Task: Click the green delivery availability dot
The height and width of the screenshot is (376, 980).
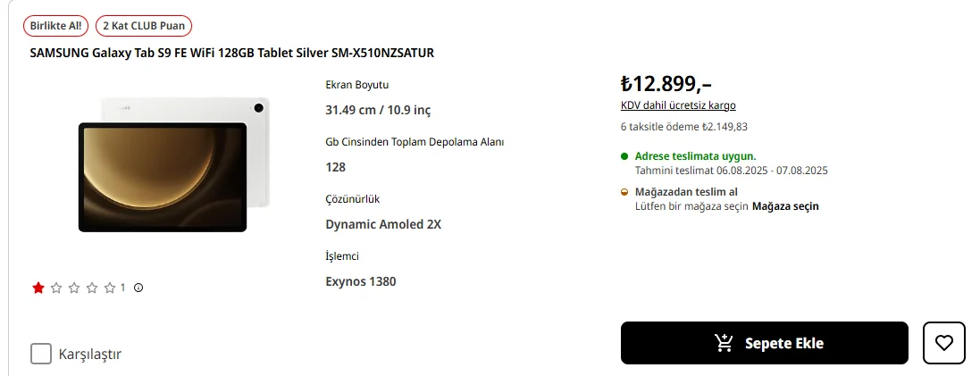Action: pos(624,156)
